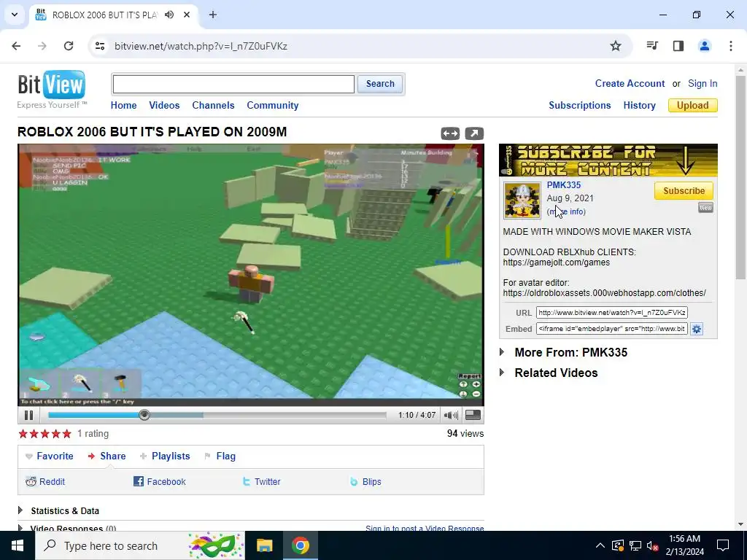Bookmark this page with star icon

616,46
